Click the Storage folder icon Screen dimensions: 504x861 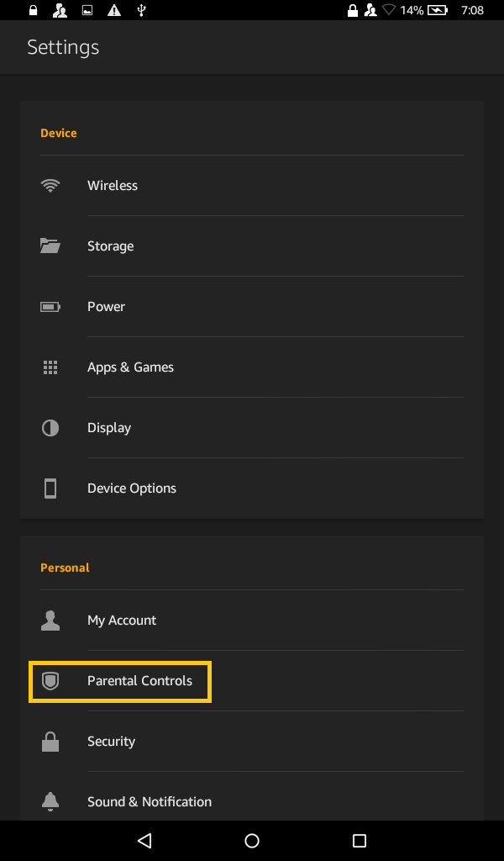click(x=50, y=246)
